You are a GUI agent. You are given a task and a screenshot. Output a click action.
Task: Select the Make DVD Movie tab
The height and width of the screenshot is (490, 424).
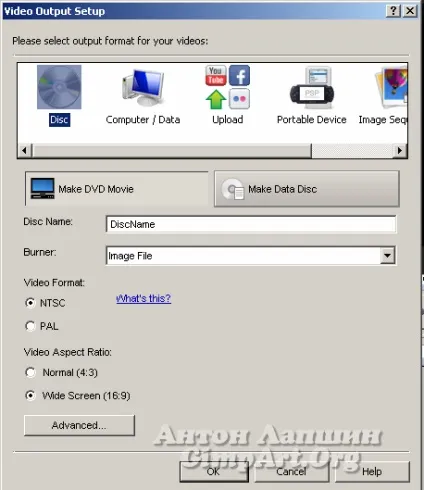117,189
